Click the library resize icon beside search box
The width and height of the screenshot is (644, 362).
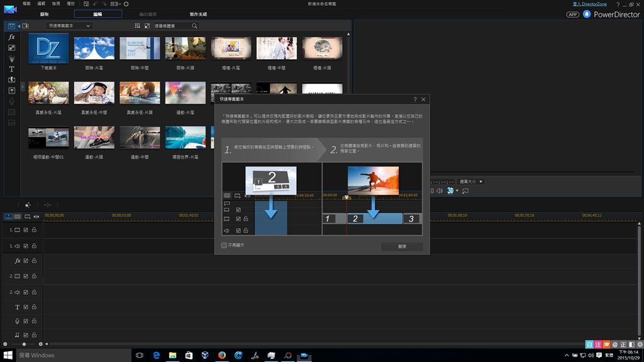click(147, 26)
